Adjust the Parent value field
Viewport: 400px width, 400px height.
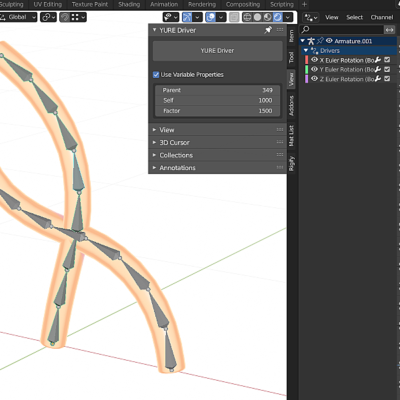(217, 90)
